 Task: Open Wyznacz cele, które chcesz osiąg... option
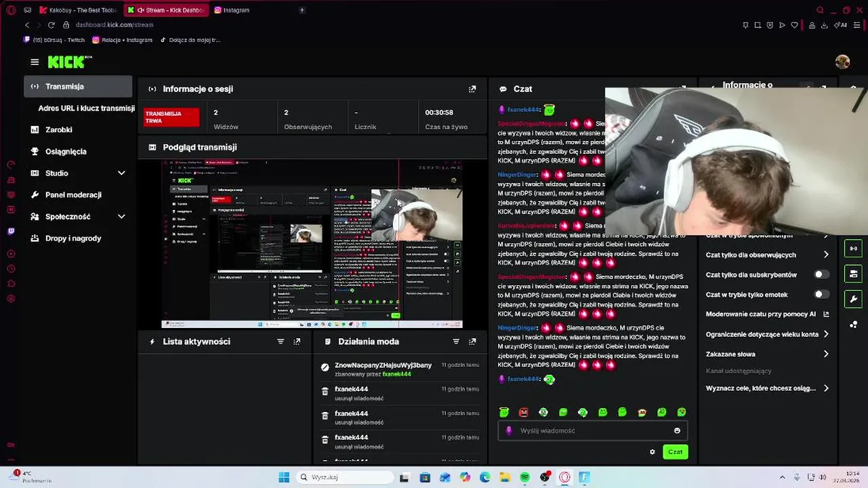point(767,388)
